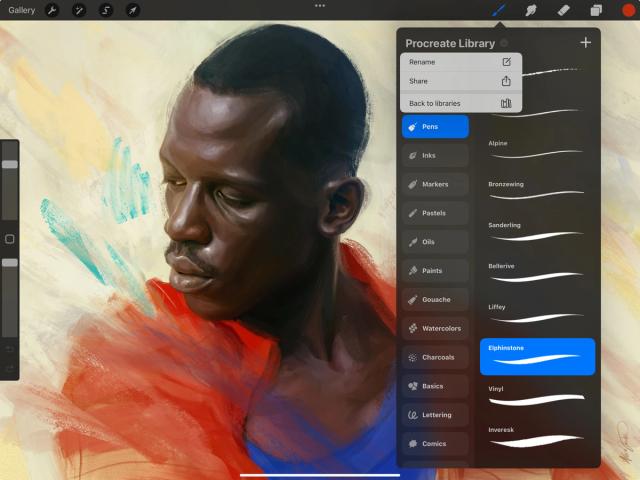Screen dimensions: 640x480
Task: Choose Back to libraries
Action: [x=460, y=103]
